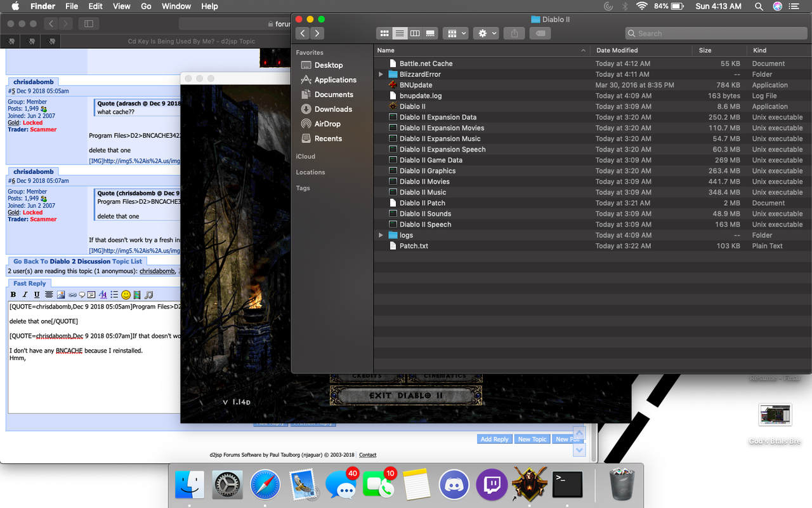Sort Finder list by Size column
The width and height of the screenshot is (812, 508).
(x=720, y=50)
